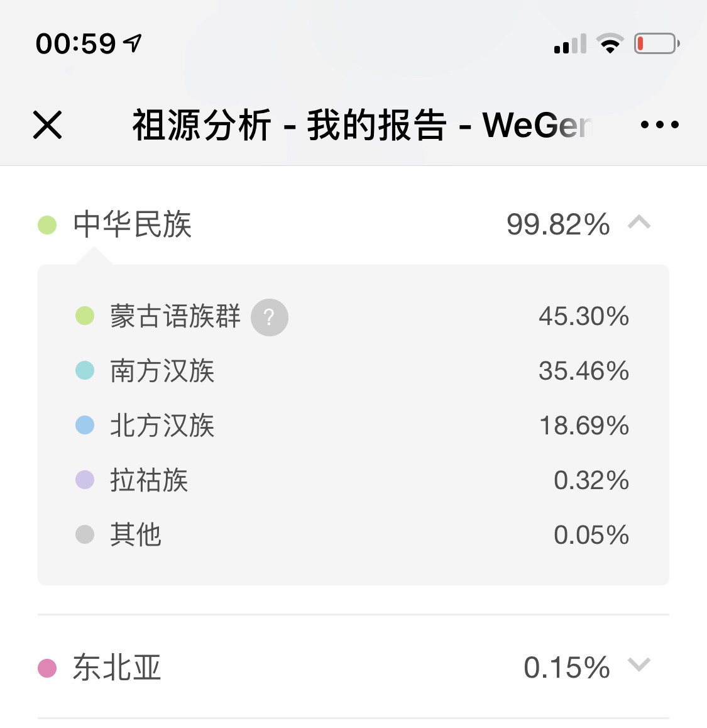Image resolution: width=707 pixels, height=728 pixels.
Task: Tap the question mark help icon beside 蒙古语族群
Action: coord(269,317)
